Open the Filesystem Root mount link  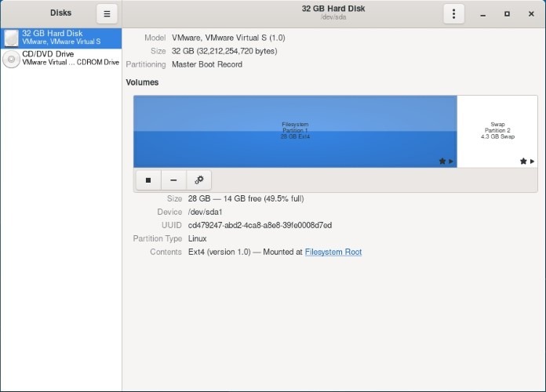(x=333, y=252)
